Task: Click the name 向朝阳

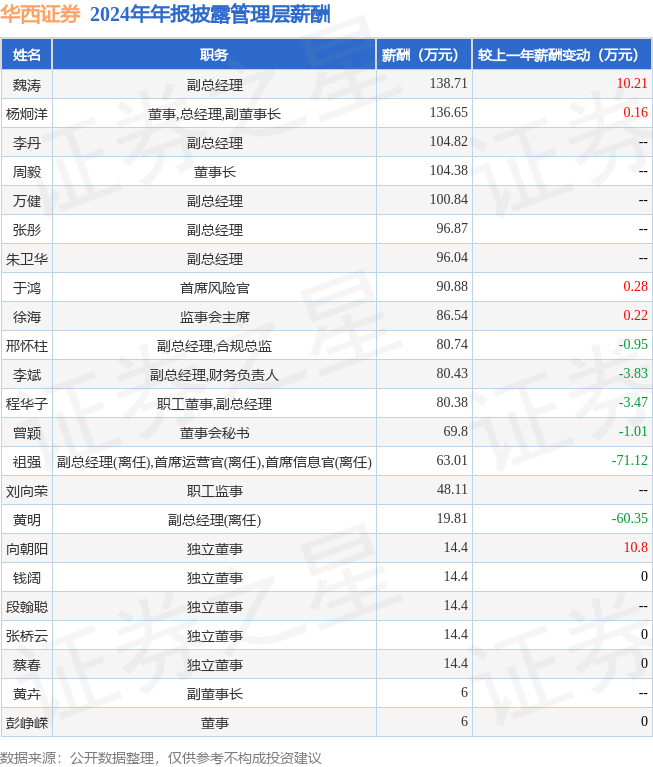Action: [27, 549]
